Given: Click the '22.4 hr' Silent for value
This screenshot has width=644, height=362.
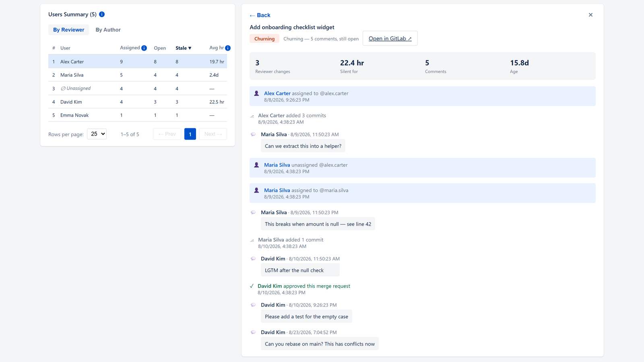Looking at the screenshot, I should [352, 63].
